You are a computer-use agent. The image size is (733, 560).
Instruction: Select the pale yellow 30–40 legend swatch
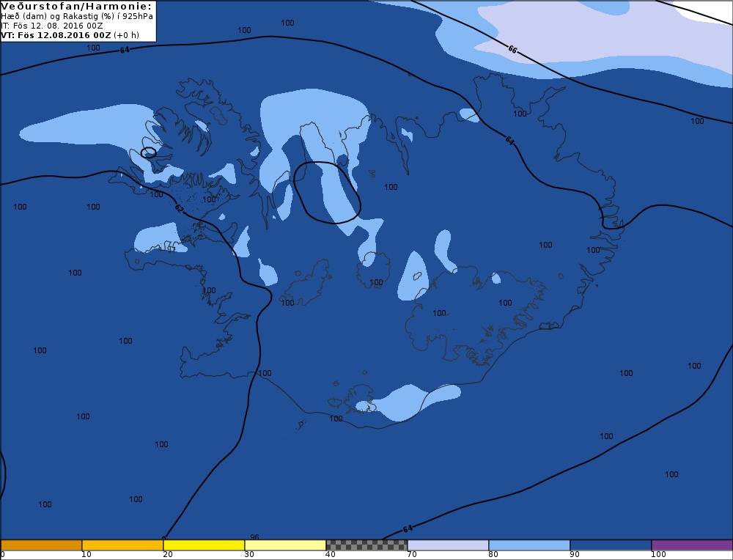(285, 545)
